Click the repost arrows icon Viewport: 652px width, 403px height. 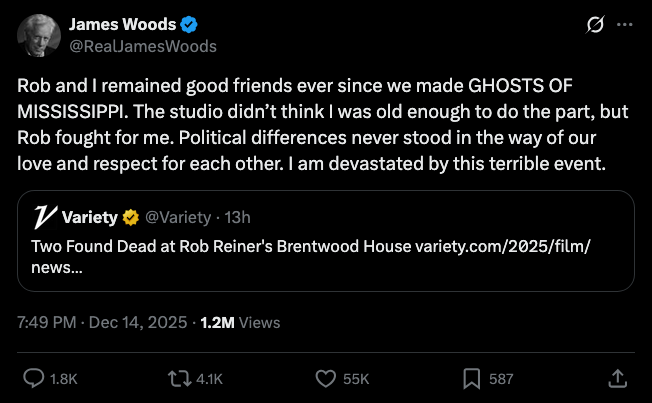179,378
